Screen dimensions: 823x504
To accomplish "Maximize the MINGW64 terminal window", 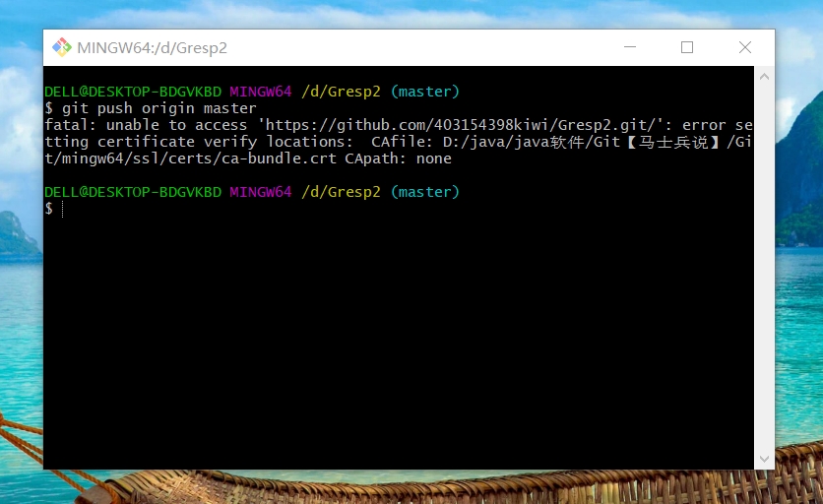I will pyautogui.click(x=687, y=47).
